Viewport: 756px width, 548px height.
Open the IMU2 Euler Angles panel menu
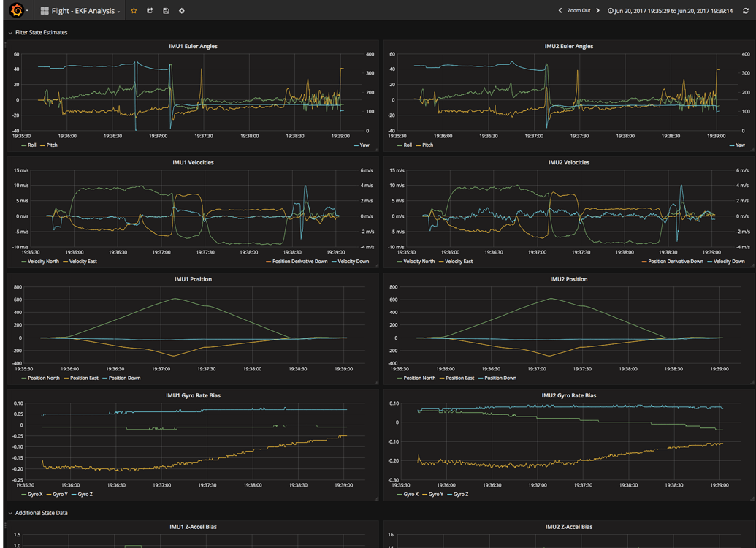coord(568,46)
